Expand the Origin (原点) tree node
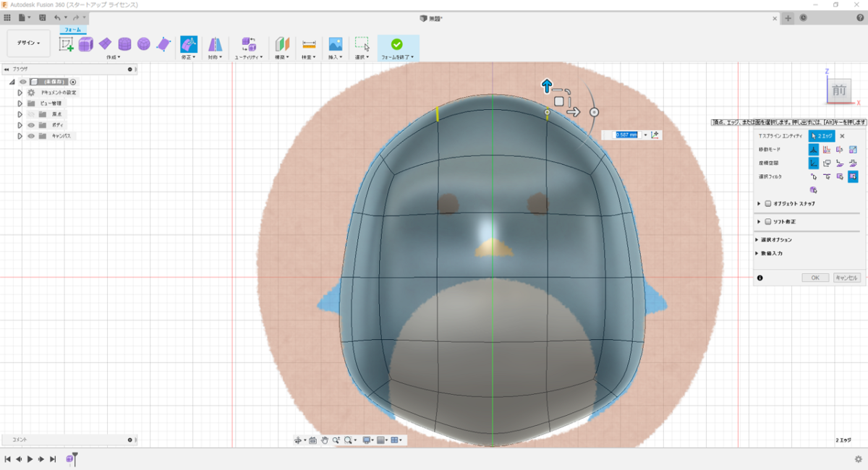The height and width of the screenshot is (470, 868). coord(20,114)
